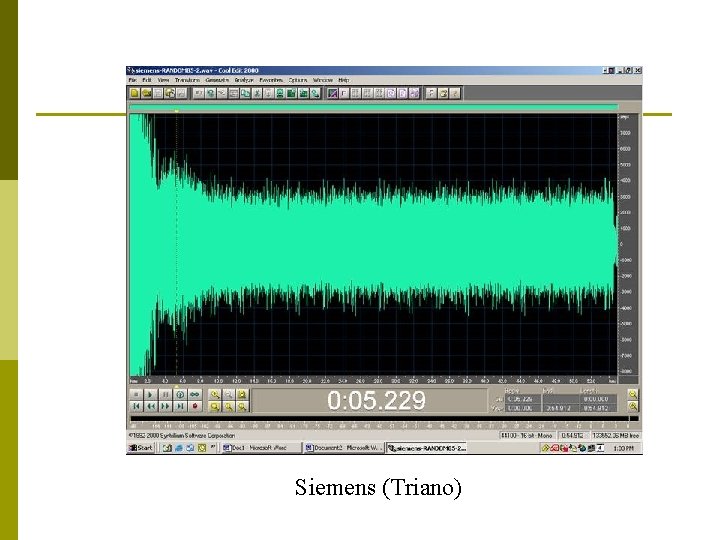Click the greyed horizontal Zoom Out magnifier
The width and height of the screenshot is (720, 540).
[228, 394]
